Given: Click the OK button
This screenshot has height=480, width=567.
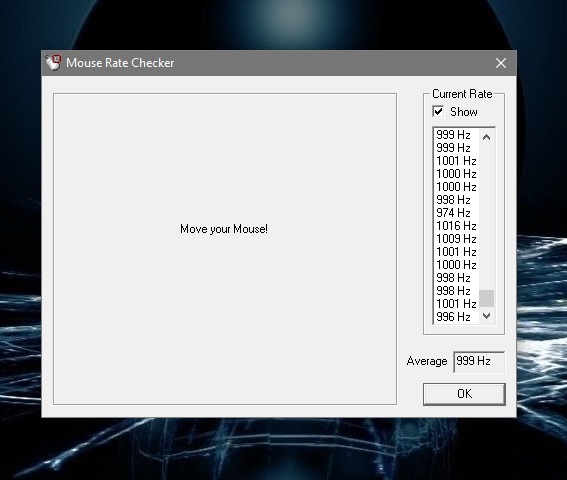Looking at the screenshot, I should pos(464,394).
